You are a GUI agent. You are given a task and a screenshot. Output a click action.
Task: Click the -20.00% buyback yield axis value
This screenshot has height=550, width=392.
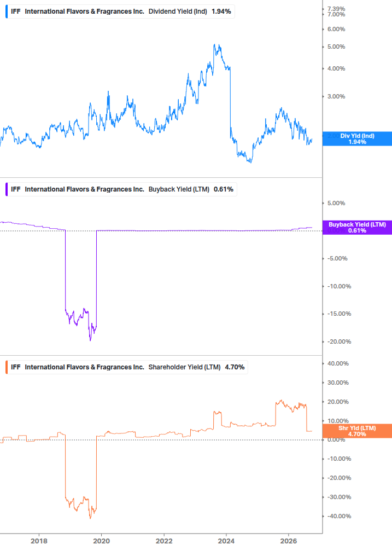339,341
